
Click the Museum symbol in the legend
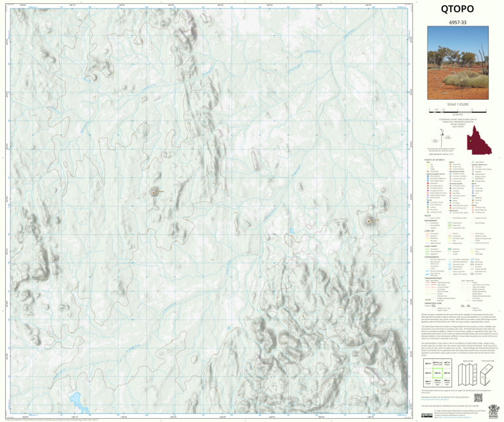(x=450, y=198)
